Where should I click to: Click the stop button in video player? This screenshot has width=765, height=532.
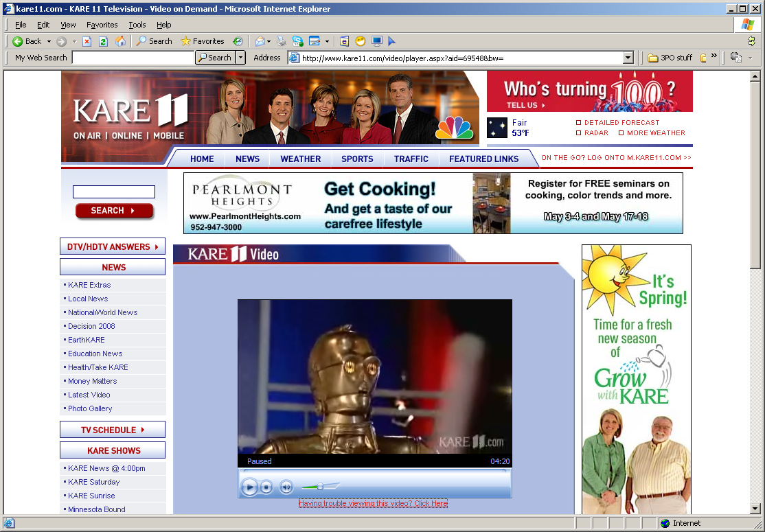coord(266,487)
